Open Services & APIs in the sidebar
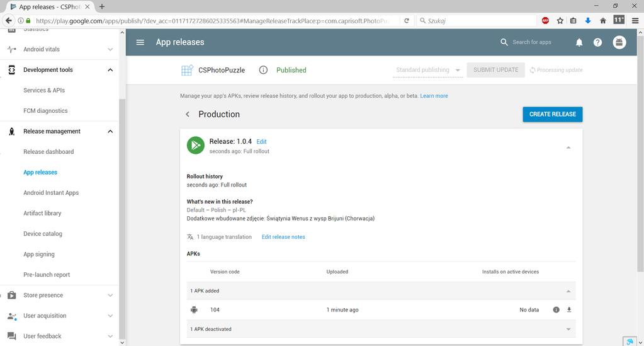Viewport: 644px width, 346px height. pos(44,91)
